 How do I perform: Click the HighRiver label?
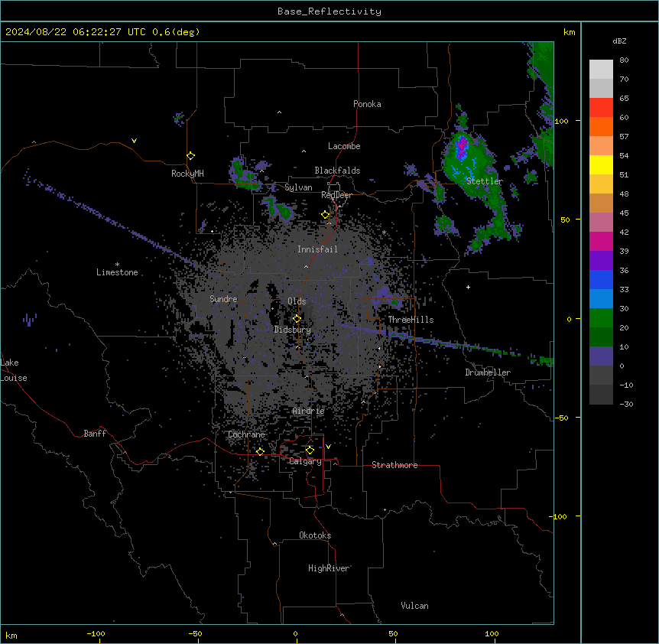(329, 568)
